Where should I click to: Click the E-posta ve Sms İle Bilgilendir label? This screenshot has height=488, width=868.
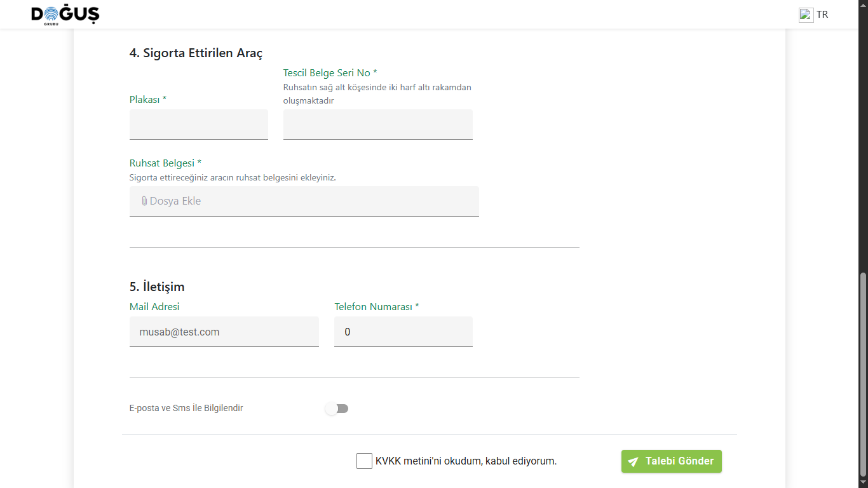(x=186, y=409)
